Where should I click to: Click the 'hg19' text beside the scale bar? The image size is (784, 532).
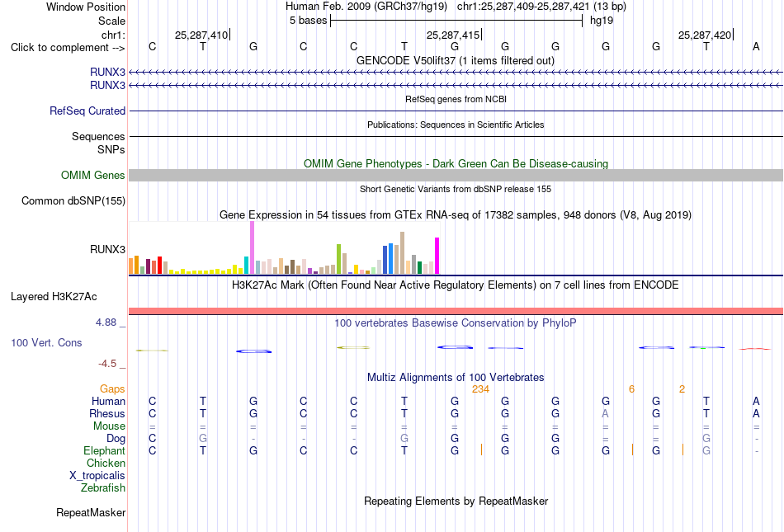(x=602, y=21)
